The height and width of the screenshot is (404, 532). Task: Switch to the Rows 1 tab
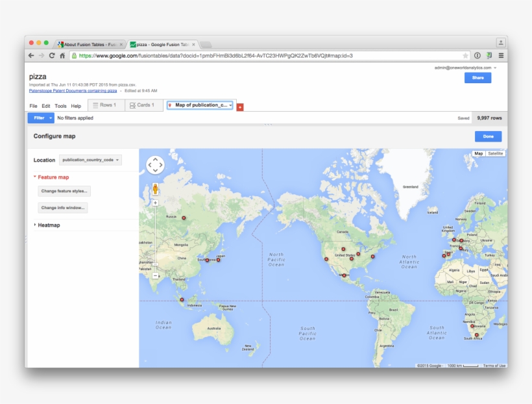tap(106, 105)
